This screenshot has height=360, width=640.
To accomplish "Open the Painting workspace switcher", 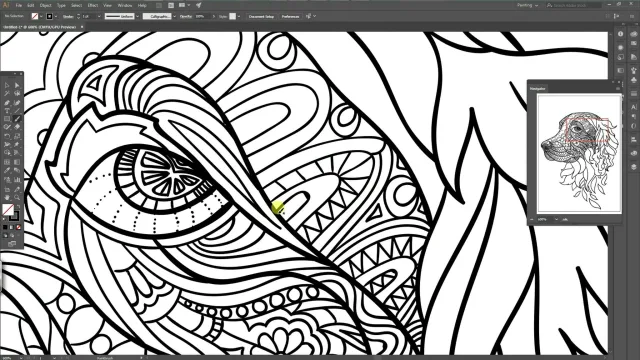I will point(527,5).
